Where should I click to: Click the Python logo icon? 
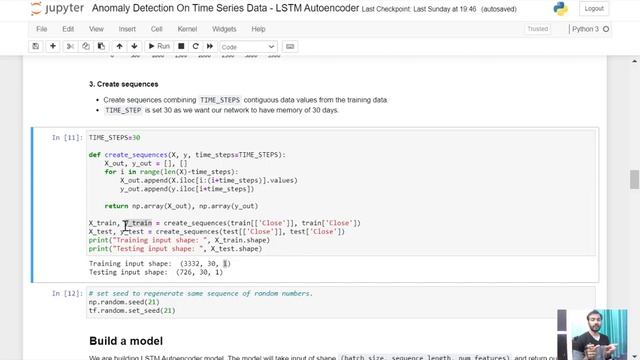pyautogui.click(x=560, y=9)
